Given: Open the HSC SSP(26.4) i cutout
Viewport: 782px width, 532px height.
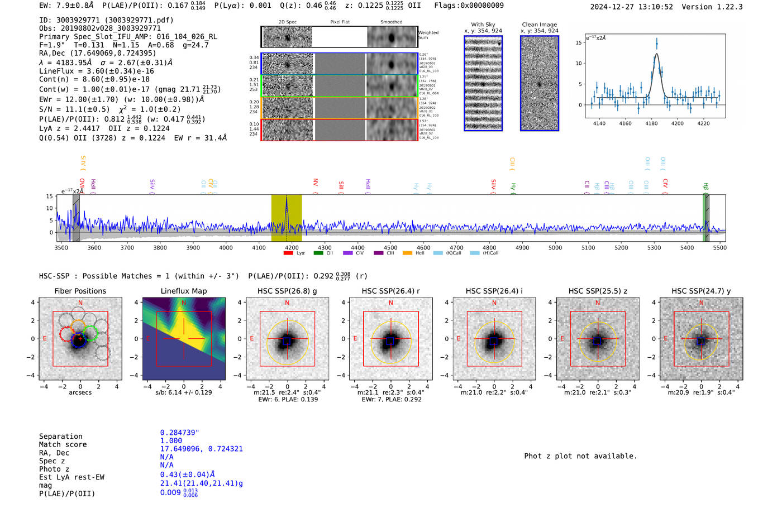Looking at the screenshot, I should (494, 339).
